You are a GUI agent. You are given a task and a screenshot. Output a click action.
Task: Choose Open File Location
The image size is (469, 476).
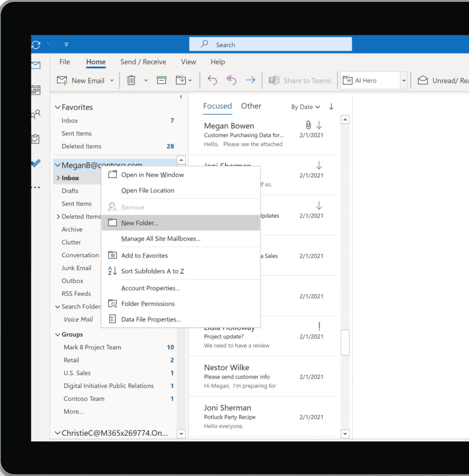point(181,190)
